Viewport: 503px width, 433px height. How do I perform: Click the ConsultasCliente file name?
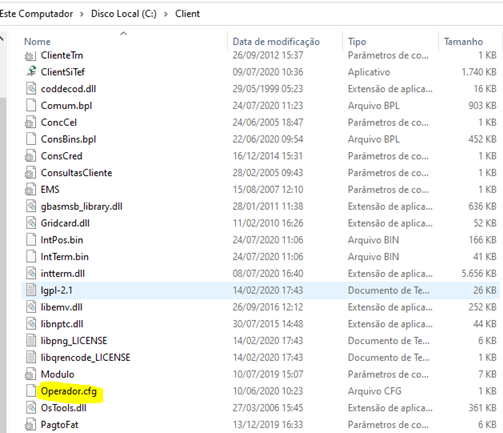coord(76,173)
